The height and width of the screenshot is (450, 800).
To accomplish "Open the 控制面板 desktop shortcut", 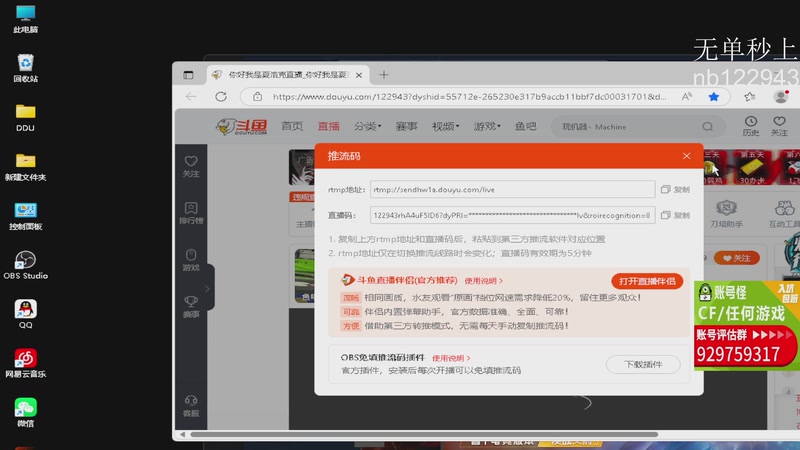I will pyautogui.click(x=26, y=216).
